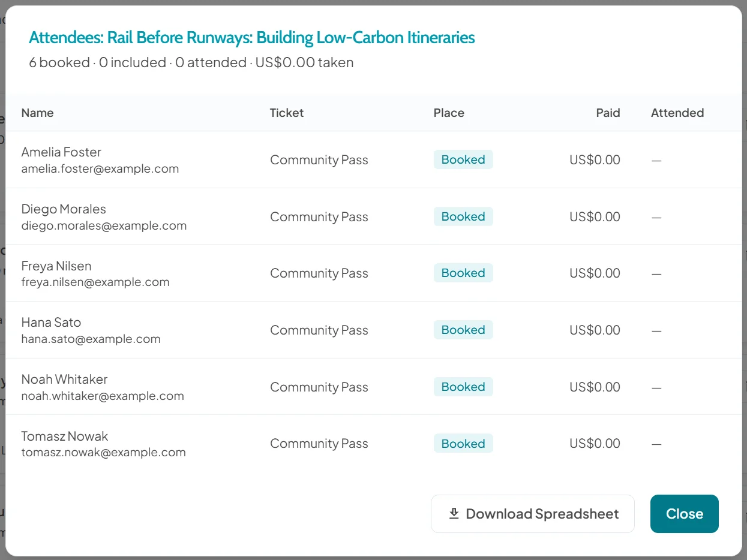Click the Ticket column header

coord(287,113)
